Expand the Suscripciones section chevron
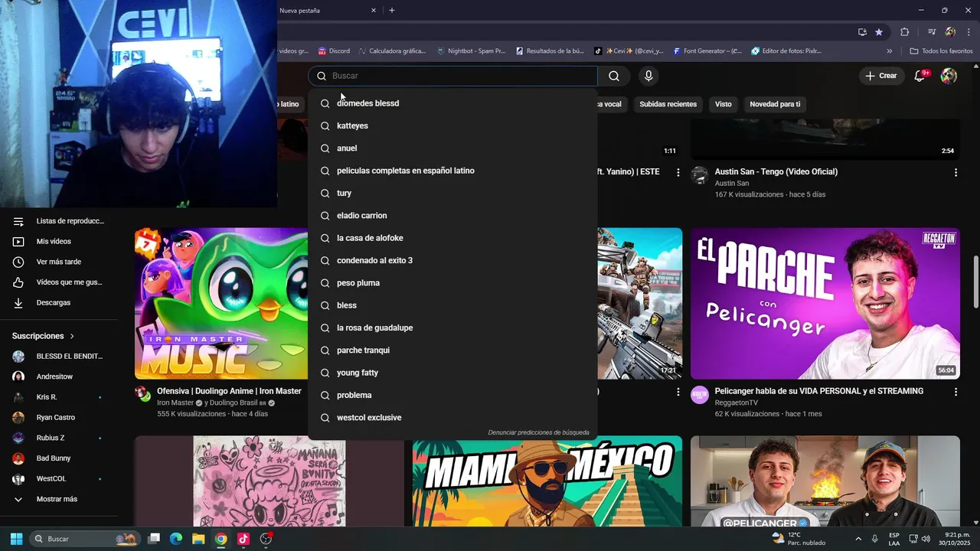980x551 pixels. (x=72, y=336)
